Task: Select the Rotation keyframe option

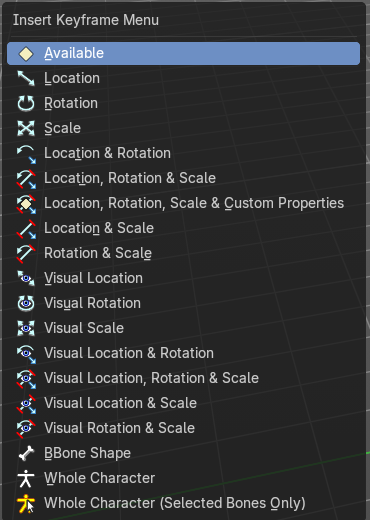Action: [x=183, y=103]
